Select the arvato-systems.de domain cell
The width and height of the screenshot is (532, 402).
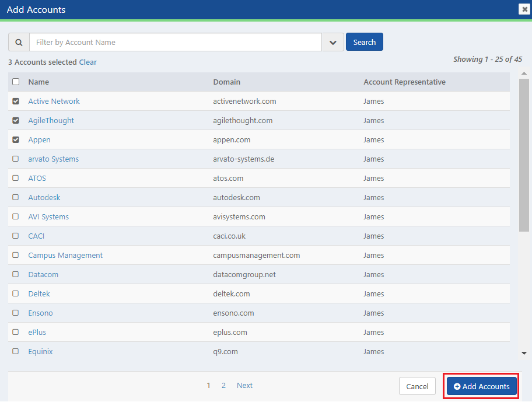point(244,159)
